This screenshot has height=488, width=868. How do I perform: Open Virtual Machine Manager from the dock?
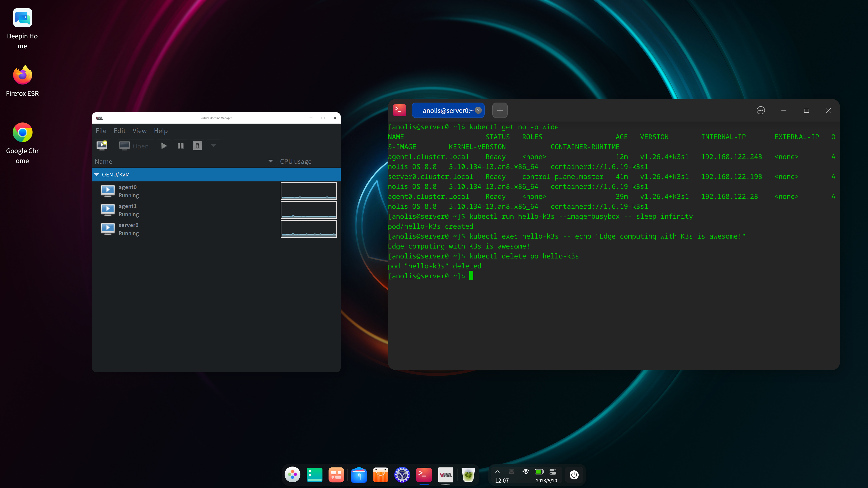click(x=446, y=474)
